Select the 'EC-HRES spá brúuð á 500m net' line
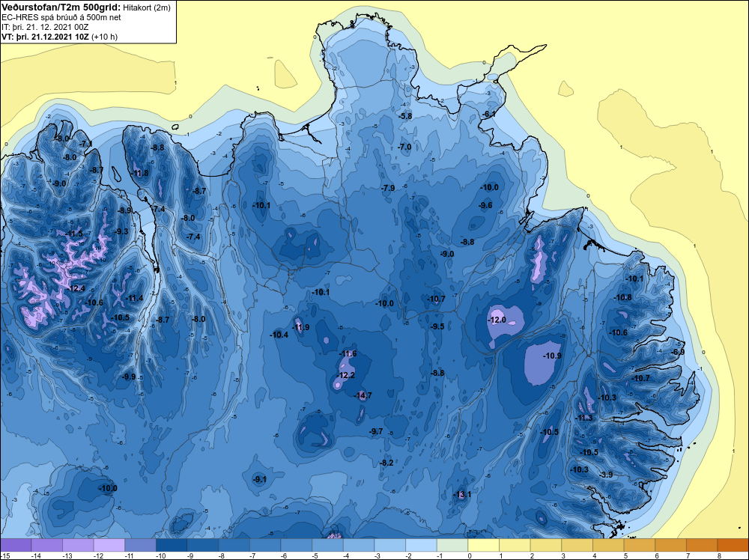The image size is (749, 560). [x=61, y=18]
